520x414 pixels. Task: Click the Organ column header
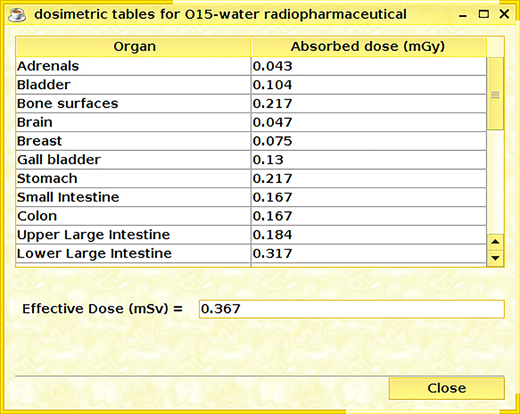(x=134, y=47)
